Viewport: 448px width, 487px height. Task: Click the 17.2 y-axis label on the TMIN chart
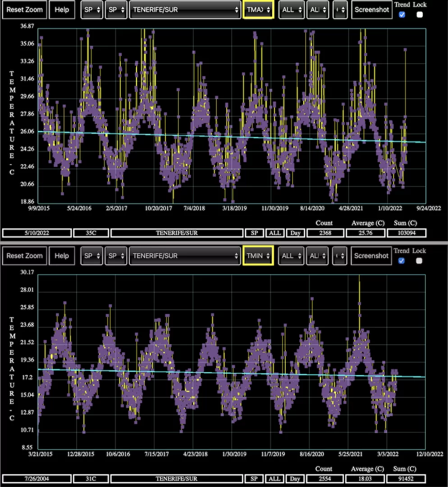27,377
